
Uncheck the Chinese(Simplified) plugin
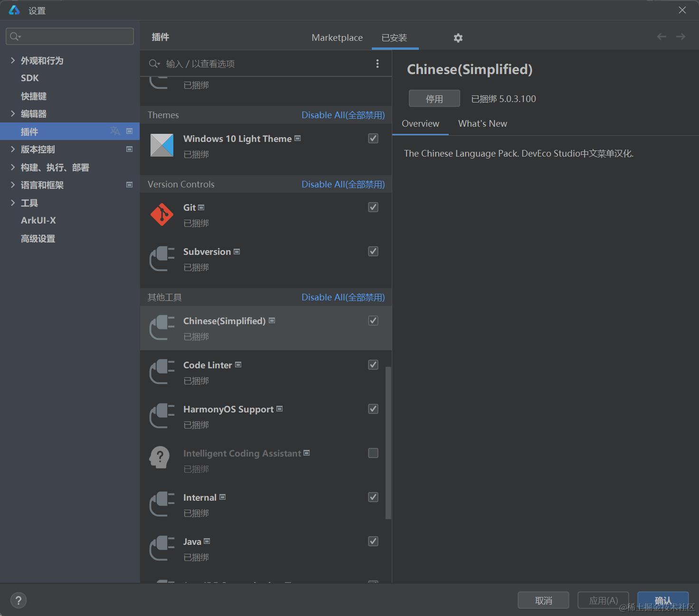pyautogui.click(x=373, y=320)
